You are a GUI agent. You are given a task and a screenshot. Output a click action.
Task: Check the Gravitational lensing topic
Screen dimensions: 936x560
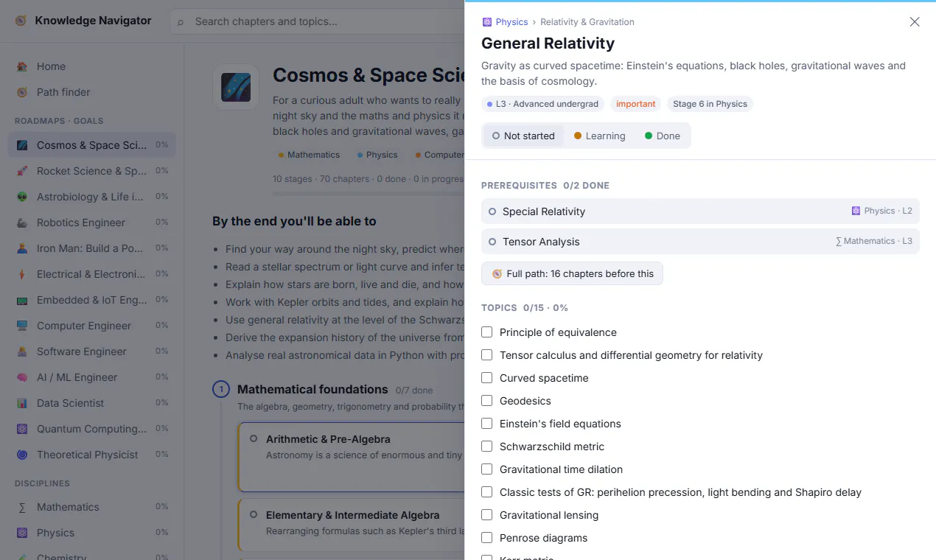tap(486, 515)
